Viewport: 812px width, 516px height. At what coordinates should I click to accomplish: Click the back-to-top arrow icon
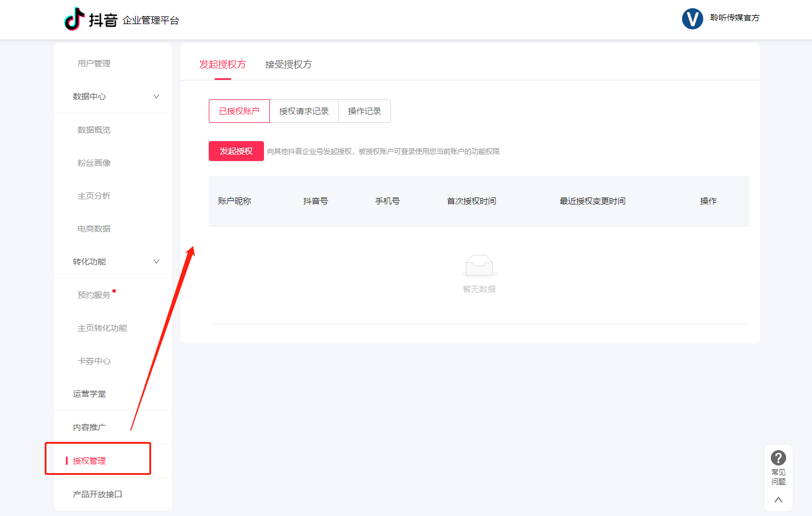[x=778, y=500]
